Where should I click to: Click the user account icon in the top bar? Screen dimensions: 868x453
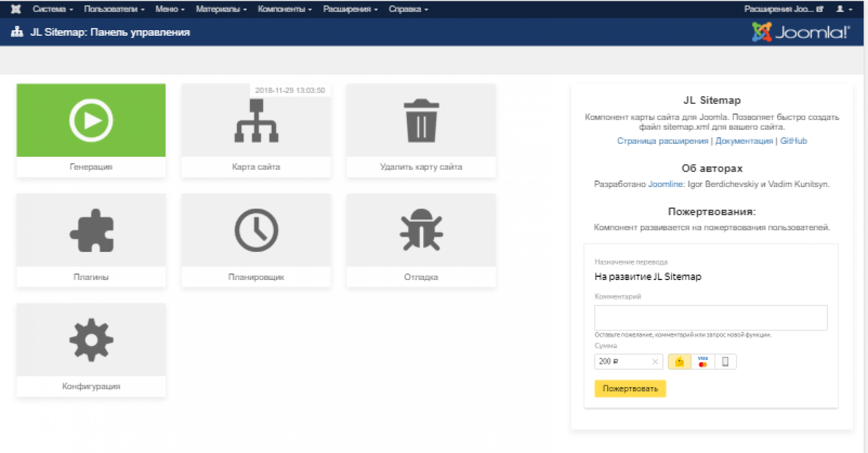point(840,9)
